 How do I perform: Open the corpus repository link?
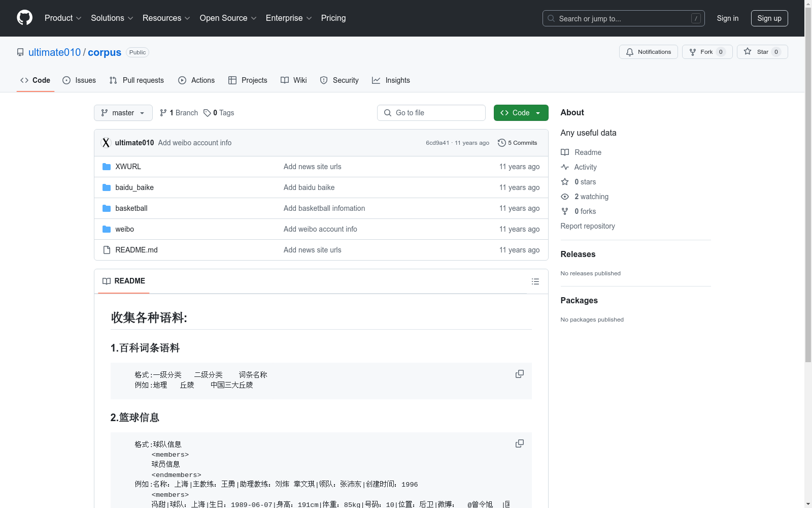[x=105, y=52]
